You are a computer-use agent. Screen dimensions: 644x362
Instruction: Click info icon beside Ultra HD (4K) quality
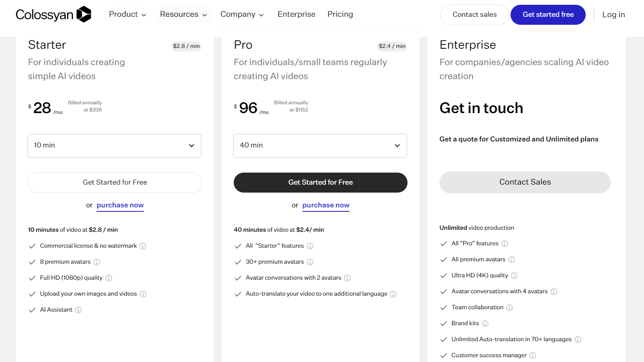pos(514,276)
